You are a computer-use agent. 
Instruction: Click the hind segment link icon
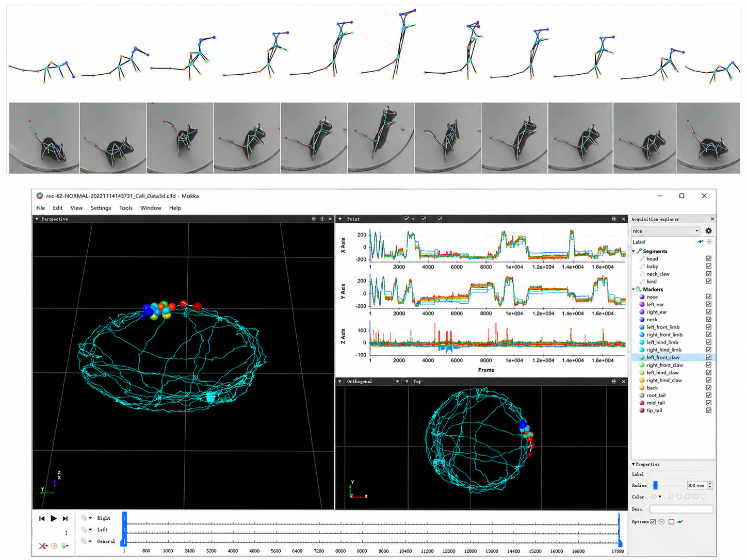[x=642, y=282]
